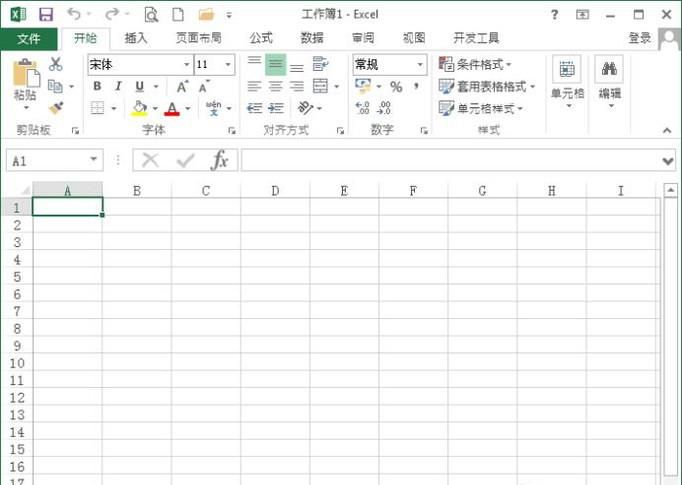Toggle bold formatting
This screenshot has width=682, height=485.
point(97,86)
